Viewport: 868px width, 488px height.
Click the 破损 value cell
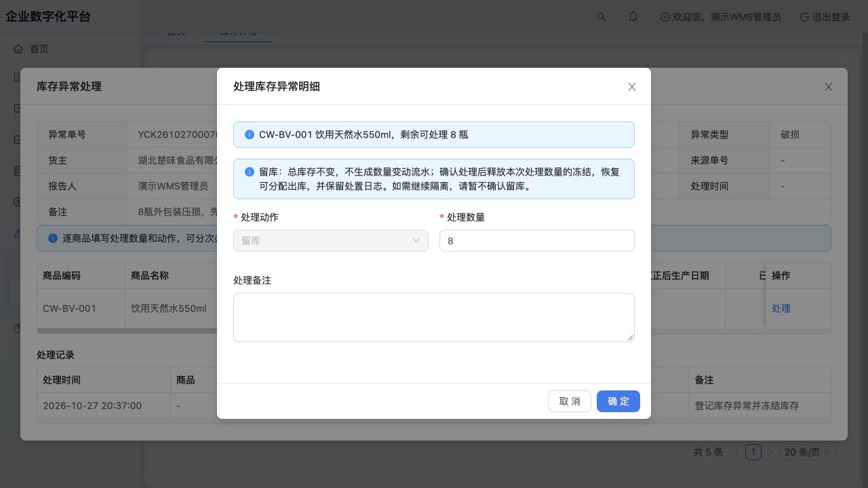tap(800, 135)
